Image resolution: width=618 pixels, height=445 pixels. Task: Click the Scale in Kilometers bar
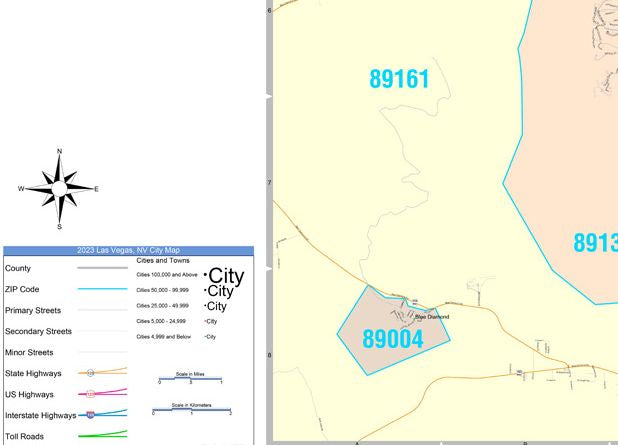click(x=192, y=410)
